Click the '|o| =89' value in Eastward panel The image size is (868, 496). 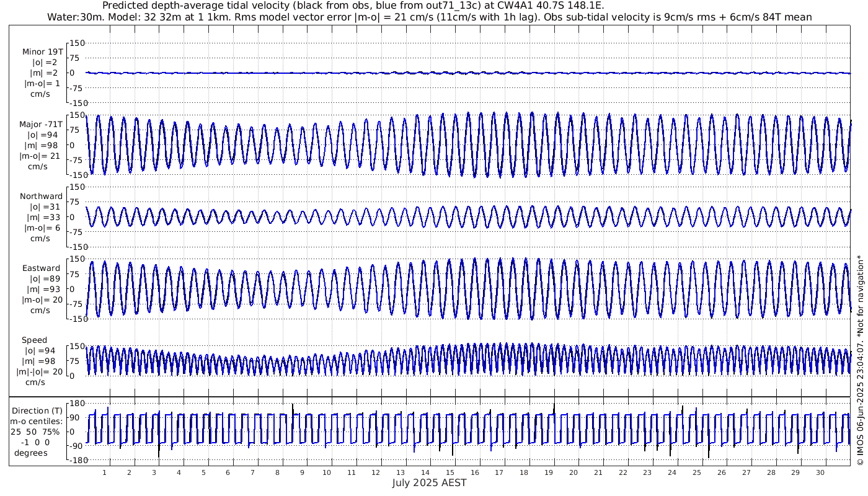(x=42, y=279)
